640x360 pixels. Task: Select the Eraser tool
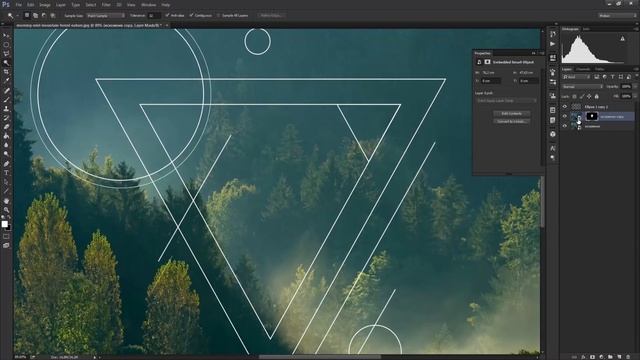(6, 127)
